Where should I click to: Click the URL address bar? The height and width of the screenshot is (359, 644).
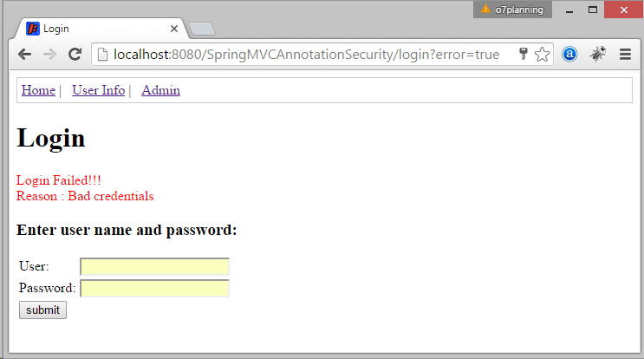pos(304,55)
